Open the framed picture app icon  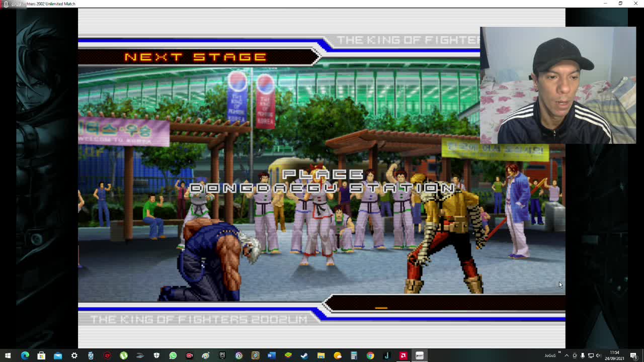tap(255, 355)
